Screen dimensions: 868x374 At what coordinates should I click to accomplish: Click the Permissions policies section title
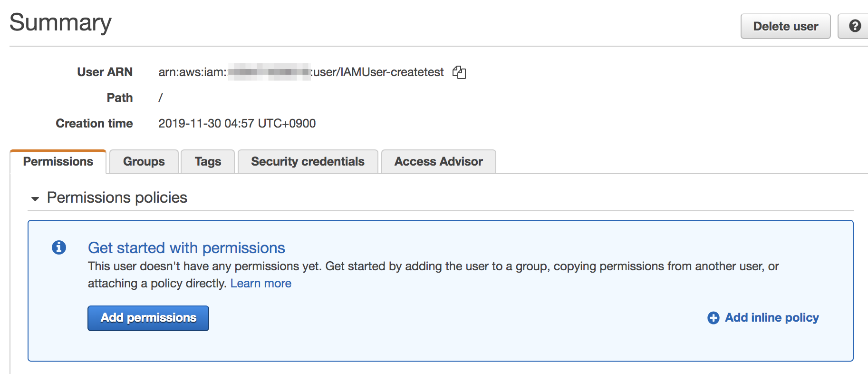tap(117, 197)
